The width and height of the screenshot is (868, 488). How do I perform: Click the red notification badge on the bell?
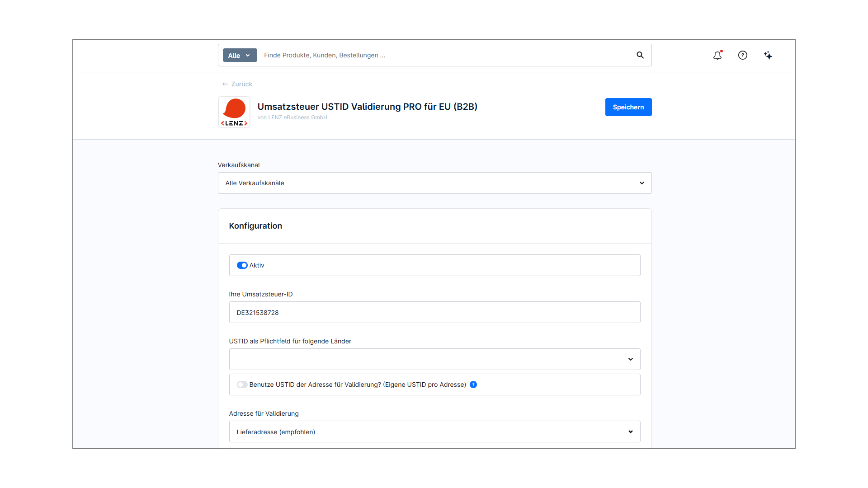tap(722, 51)
